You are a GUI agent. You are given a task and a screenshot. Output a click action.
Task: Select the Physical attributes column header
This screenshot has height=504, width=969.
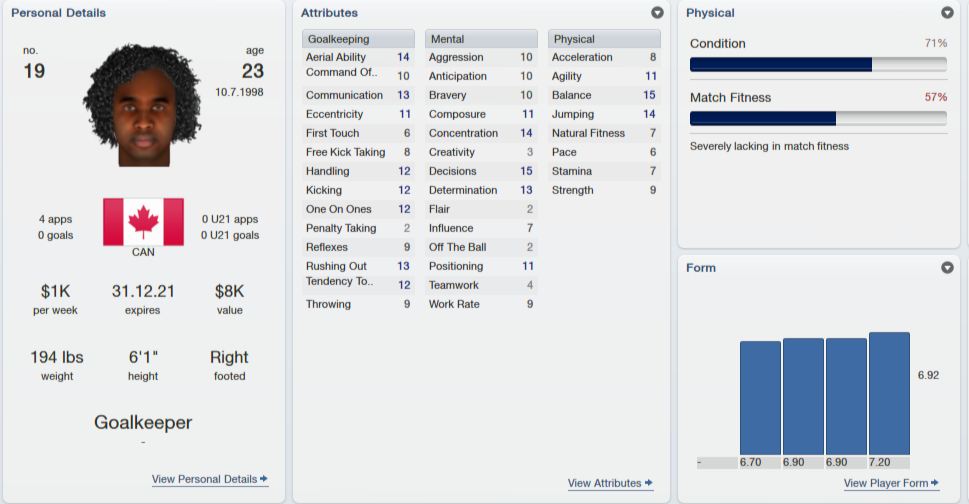[604, 39]
